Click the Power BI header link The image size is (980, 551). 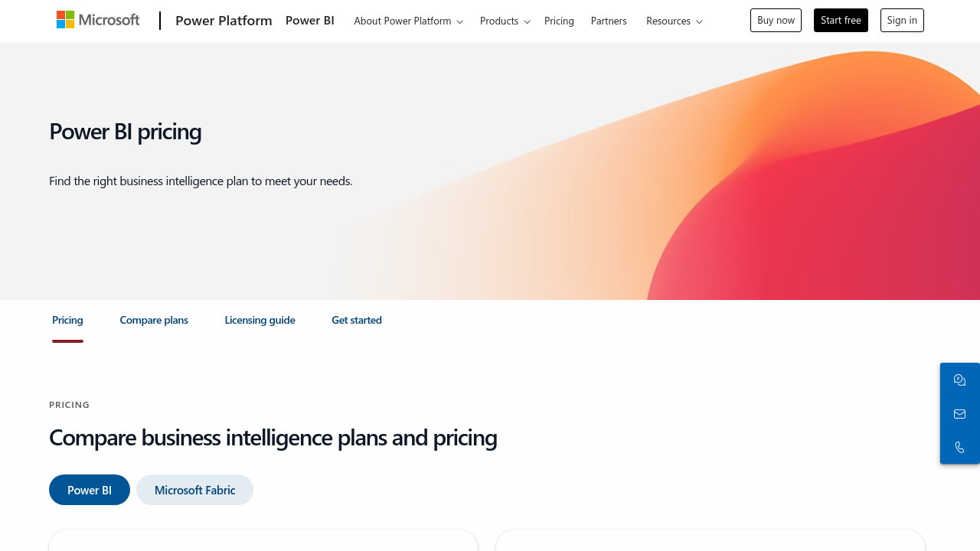(x=309, y=20)
